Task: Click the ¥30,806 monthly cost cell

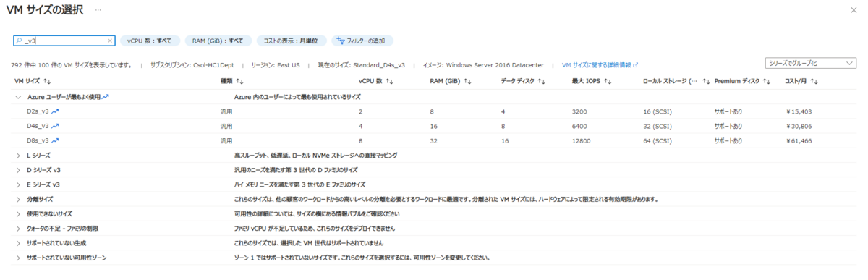Action: coord(799,126)
